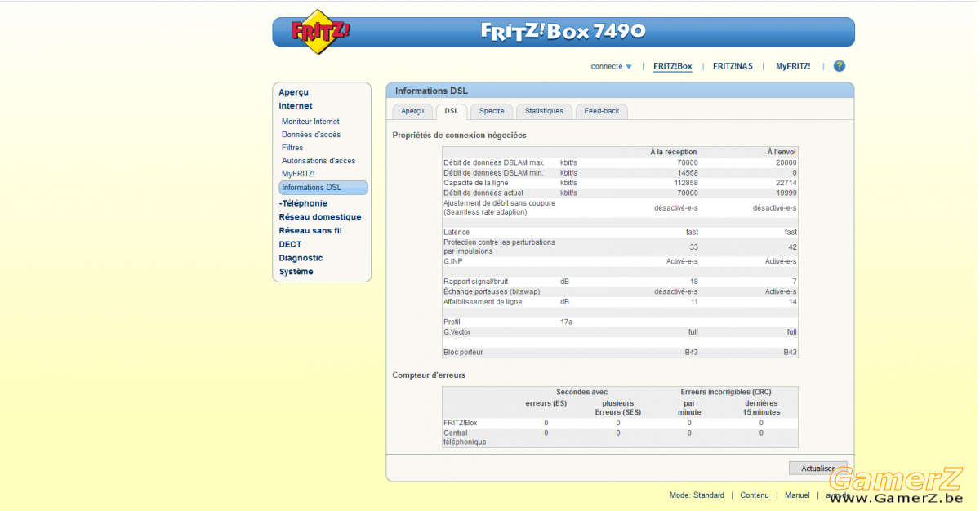Click the Actualiser button
Screen dimensions: 980x511
[x=818, y=469]
